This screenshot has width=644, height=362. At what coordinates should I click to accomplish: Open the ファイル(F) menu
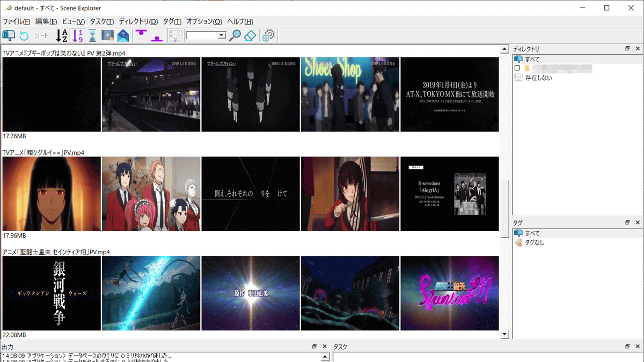17,21
